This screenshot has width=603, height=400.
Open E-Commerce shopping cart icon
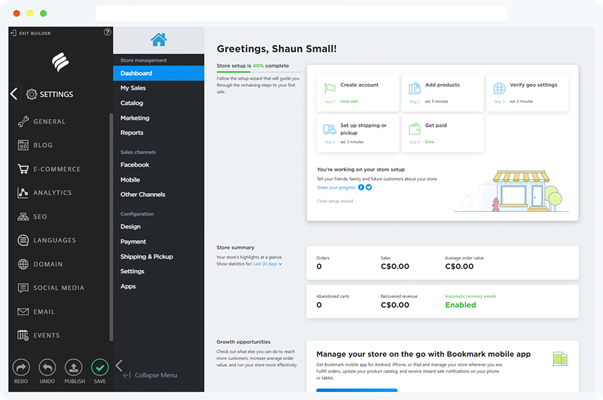pyautogui.click(x=23, y=169)
